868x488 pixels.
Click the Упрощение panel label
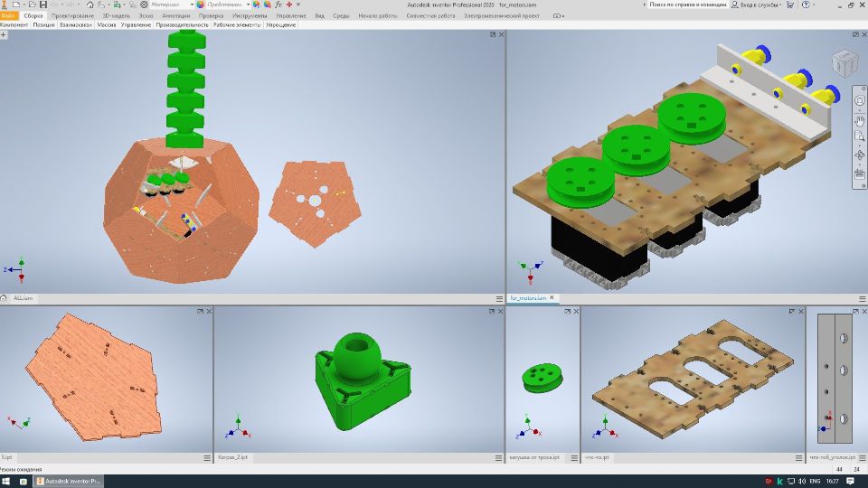coord(280,25)
